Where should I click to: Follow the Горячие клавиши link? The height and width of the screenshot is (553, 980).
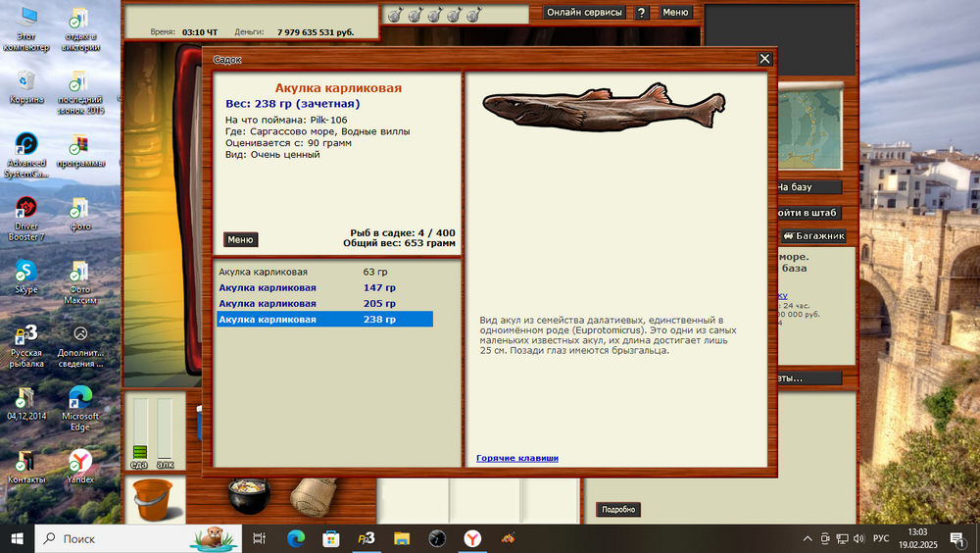[x=517, y=458]
